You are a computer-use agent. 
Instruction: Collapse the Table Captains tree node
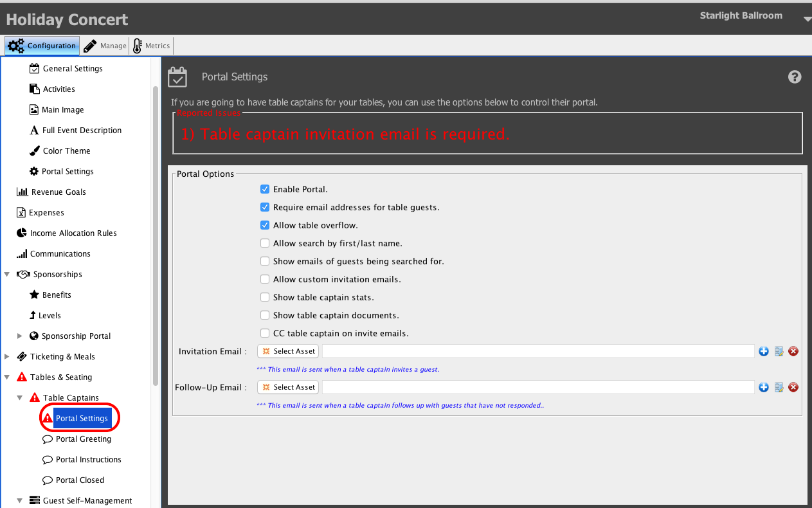point(20,397)
